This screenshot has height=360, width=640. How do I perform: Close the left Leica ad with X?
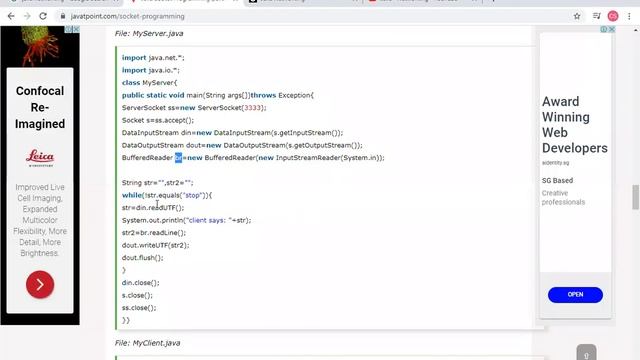76,29
